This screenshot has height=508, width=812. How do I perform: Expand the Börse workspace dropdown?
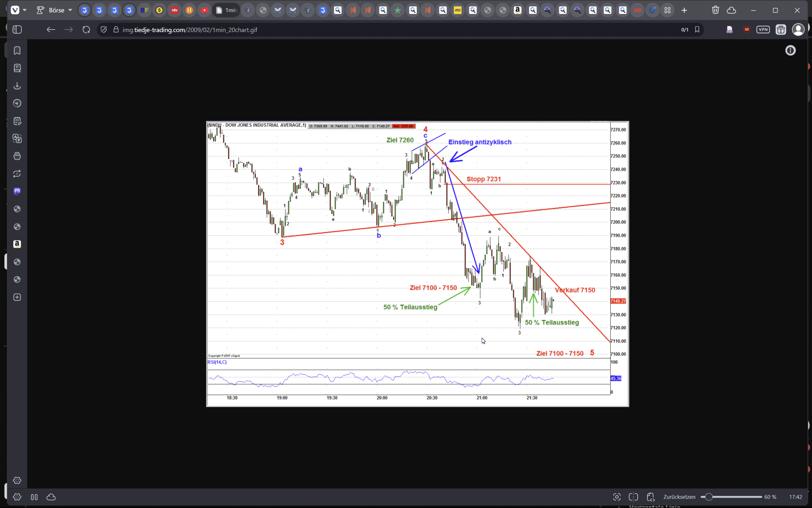click(x=70, y=10)
